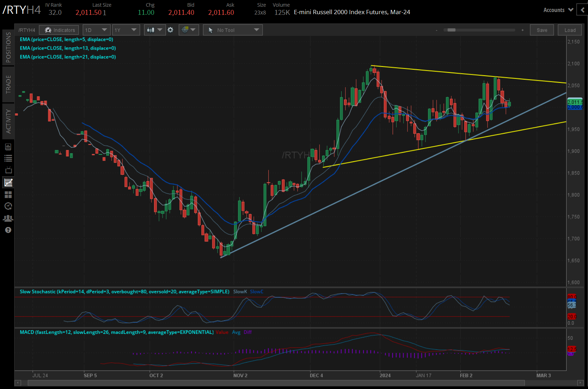Viewport: 588px width, 389px height.
Task: Open the watchlist via the list icon
Action: tap(8, 158)
